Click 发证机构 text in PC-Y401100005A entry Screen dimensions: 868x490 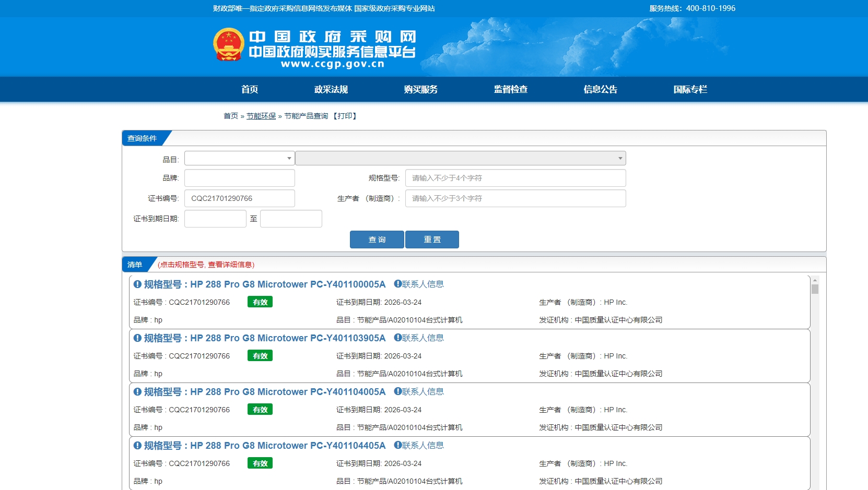point(601,320)
